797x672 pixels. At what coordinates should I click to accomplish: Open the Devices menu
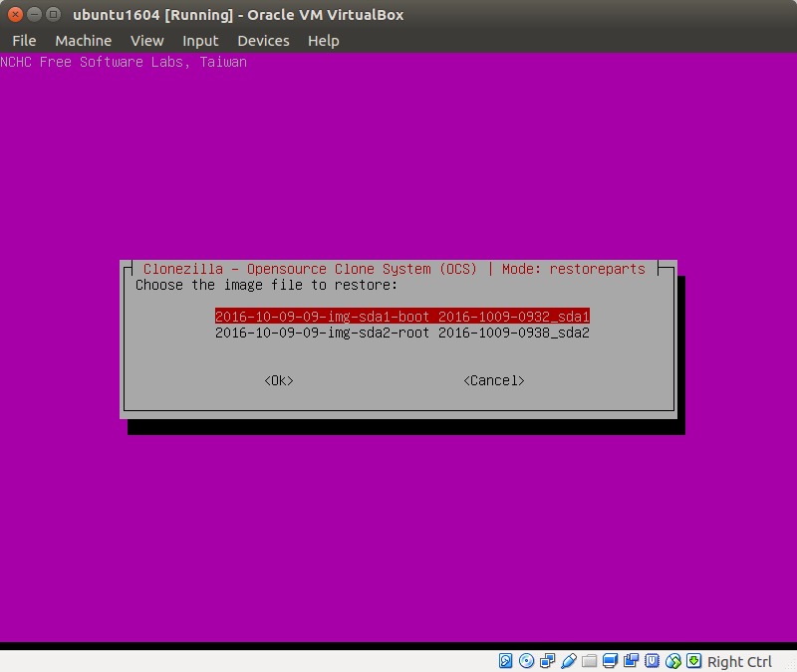(x=263, y=41)
